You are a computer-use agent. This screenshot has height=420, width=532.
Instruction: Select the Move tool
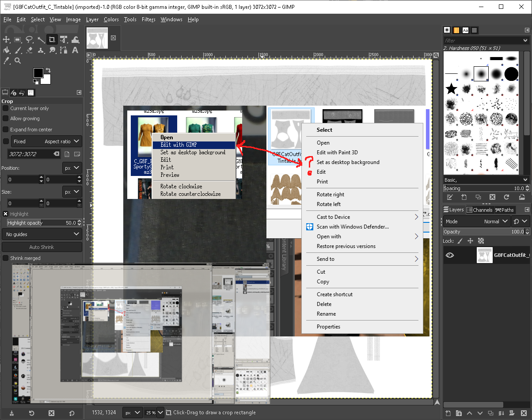point(6,40)
